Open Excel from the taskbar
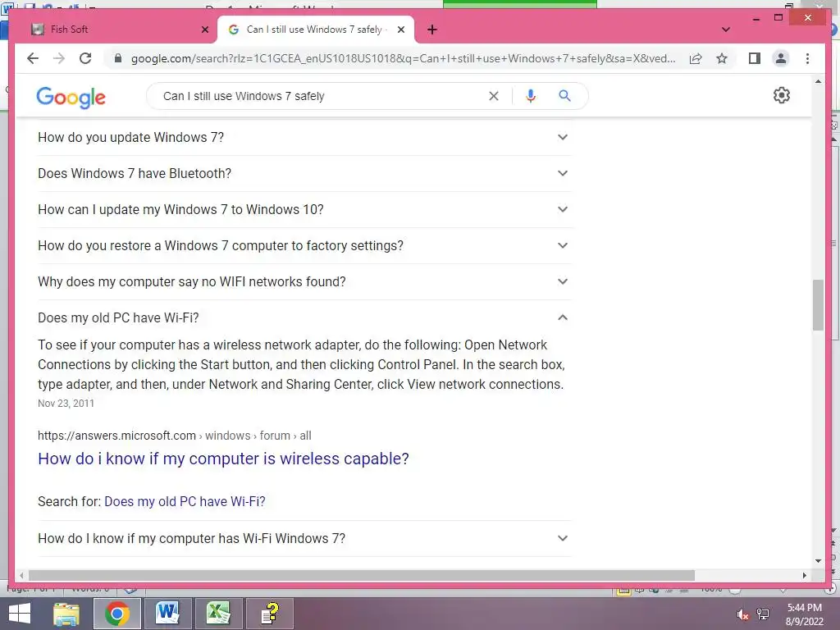The height and width of the screenshot is (630, 840). [x=218, y=614]
